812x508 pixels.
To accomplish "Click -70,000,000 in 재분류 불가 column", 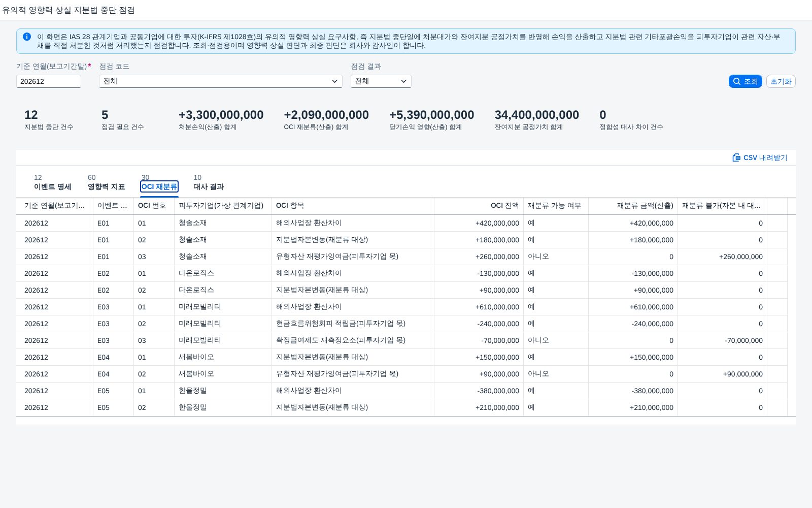I will (744, 340).
